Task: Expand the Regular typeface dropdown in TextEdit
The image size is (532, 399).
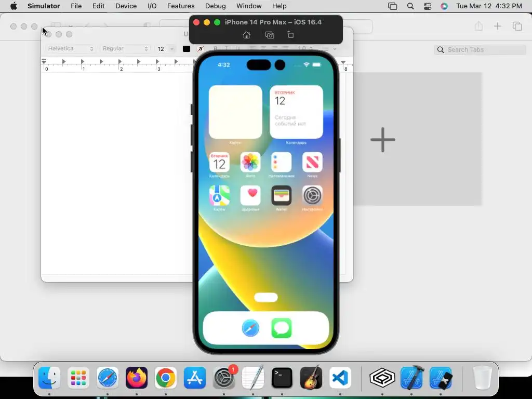Action: click(x=125, y=48)
